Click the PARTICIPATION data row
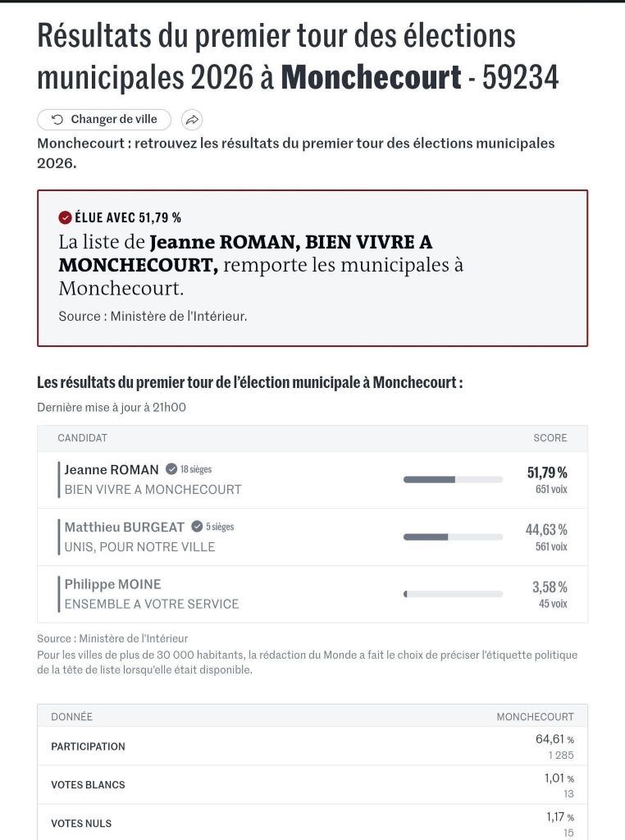 coord(312,746)
